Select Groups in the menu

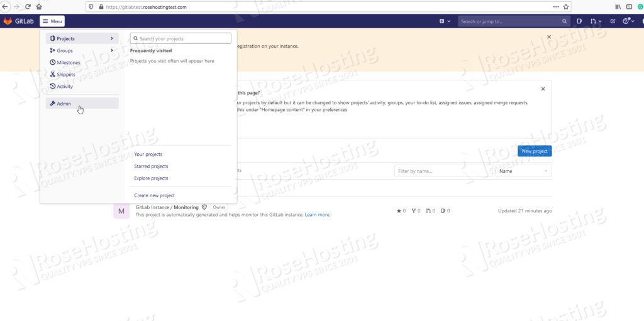tap(82, 50)
